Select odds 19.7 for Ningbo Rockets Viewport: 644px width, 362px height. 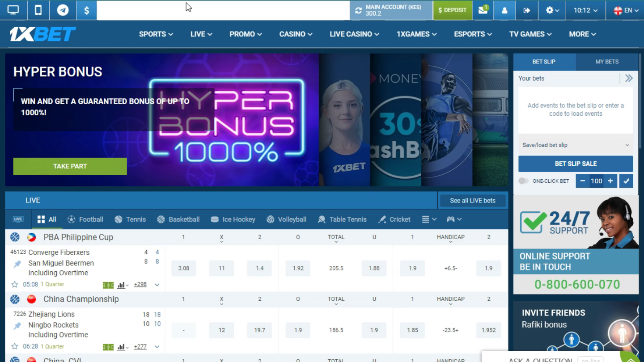pos(259,330)
